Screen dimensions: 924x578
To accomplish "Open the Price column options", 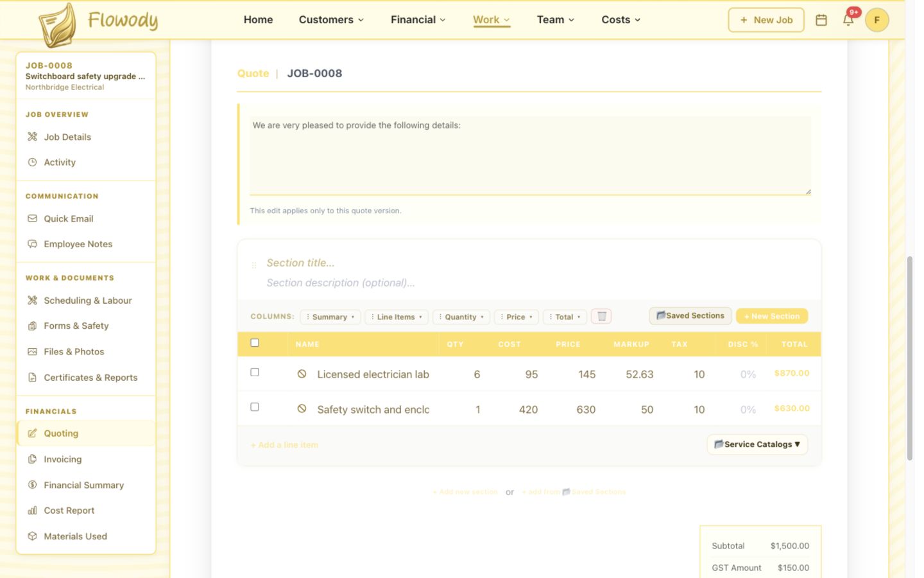I will pos(517,317).
